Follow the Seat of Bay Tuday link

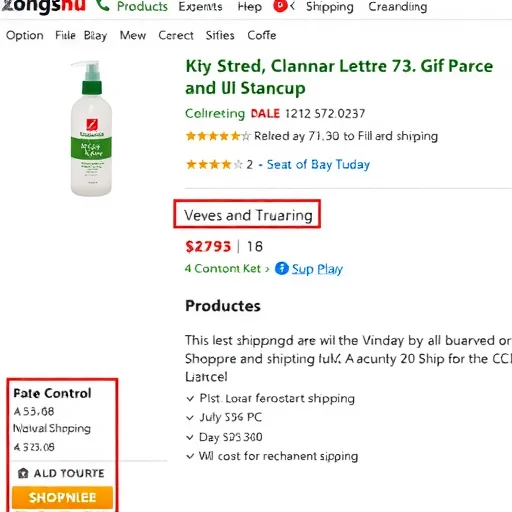pos(318,165)
